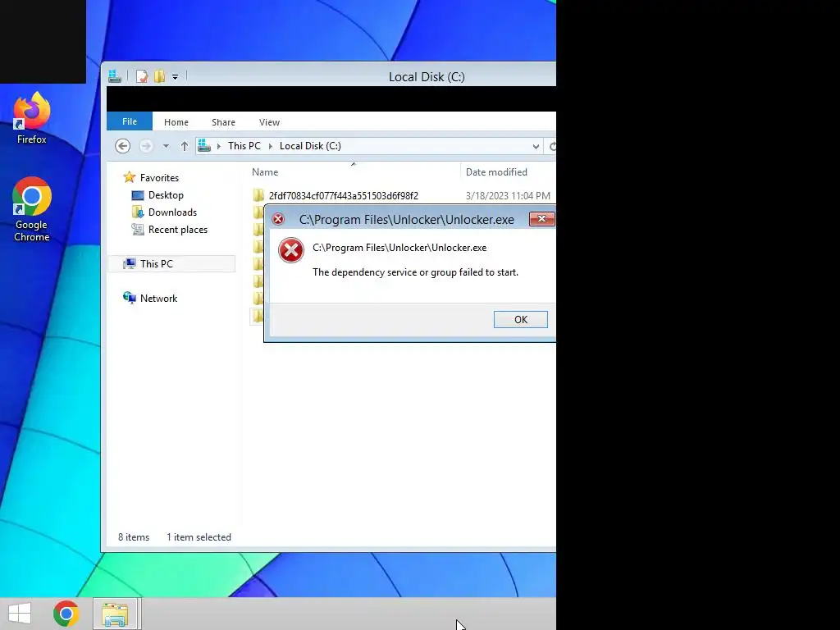The height and width of the screenshot is (630, 840).
Task: Click the computer icon in the address bar
Action: coord(204,146)
